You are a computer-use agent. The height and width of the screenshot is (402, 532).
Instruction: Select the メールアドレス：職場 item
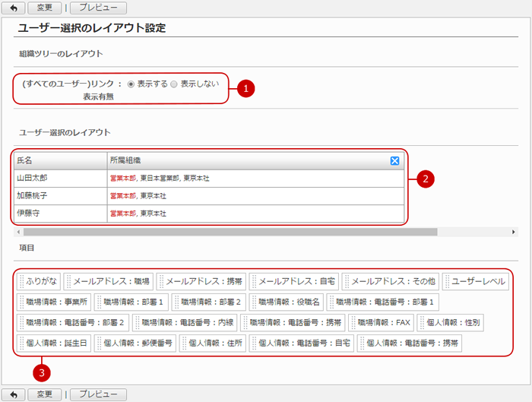pos(109,281)
